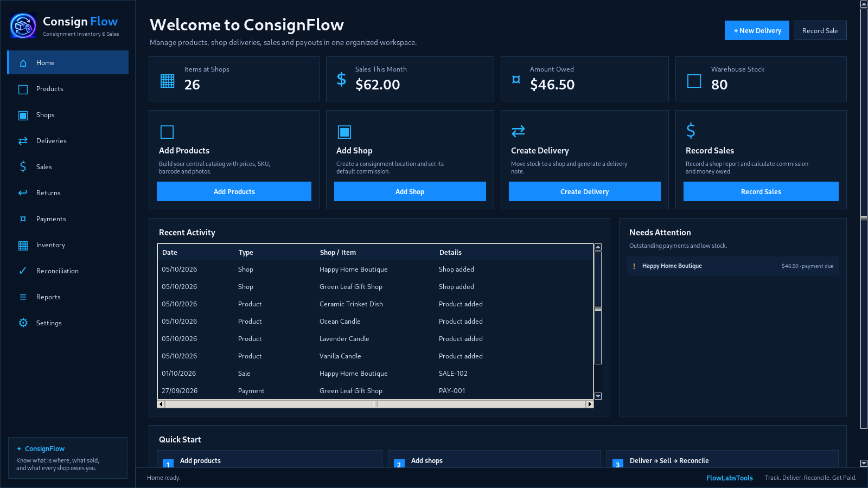
Task: Open Happy Home Boutique payment due alert
Action: pos(732,266)
